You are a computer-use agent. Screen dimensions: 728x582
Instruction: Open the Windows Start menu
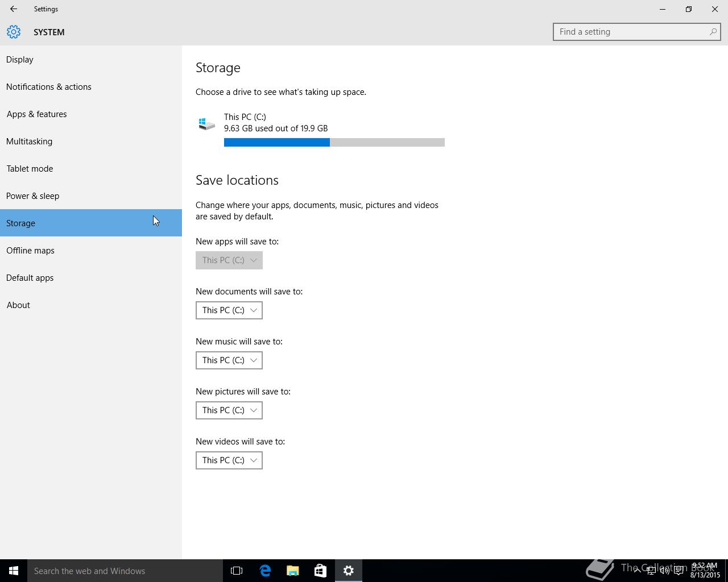click(14, 571)
